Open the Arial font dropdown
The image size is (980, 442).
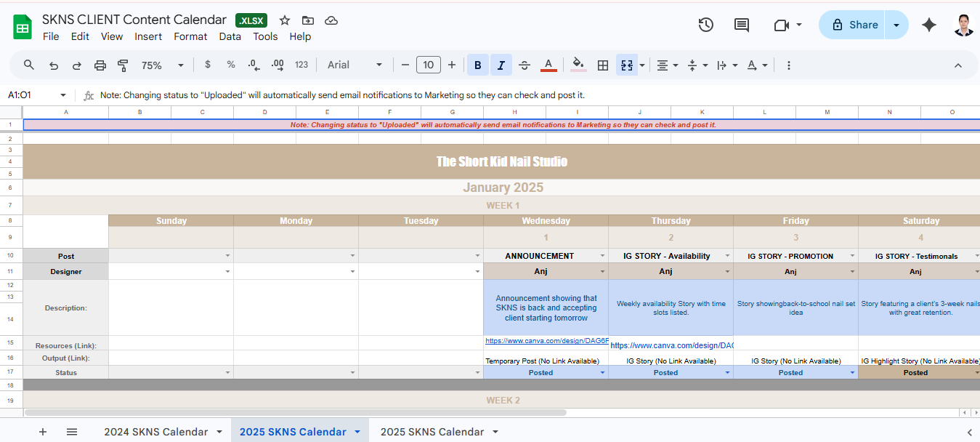click(355, 65)
